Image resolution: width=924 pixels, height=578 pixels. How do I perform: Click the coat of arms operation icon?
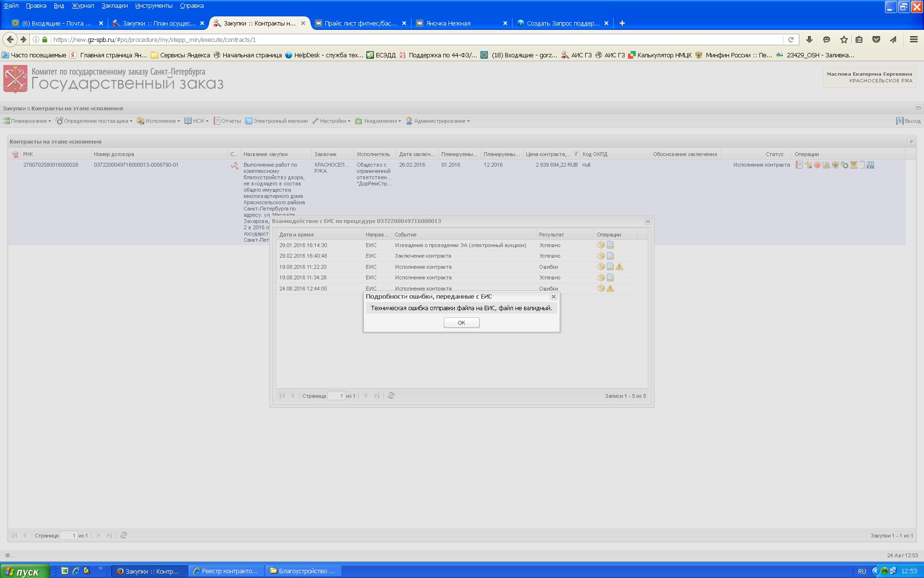[x=835, y=165]
